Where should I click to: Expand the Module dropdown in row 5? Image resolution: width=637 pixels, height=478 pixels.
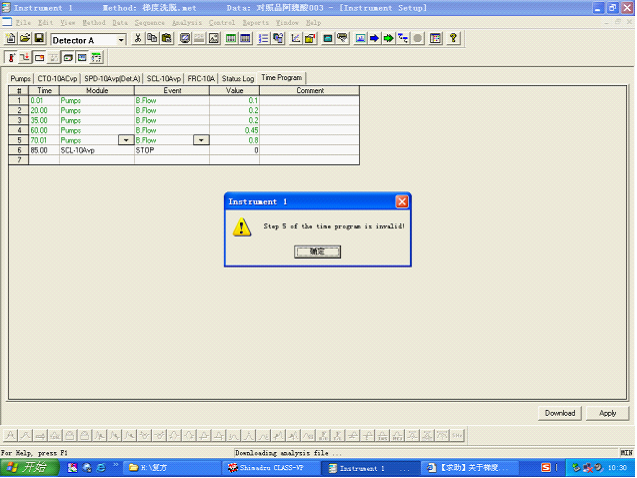pos(126,140)
